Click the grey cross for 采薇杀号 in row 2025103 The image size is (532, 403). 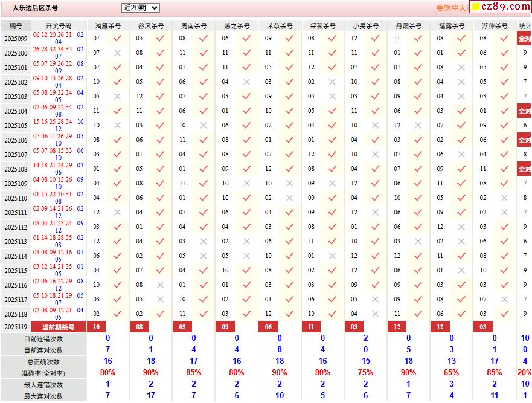(x=332, y=97)
